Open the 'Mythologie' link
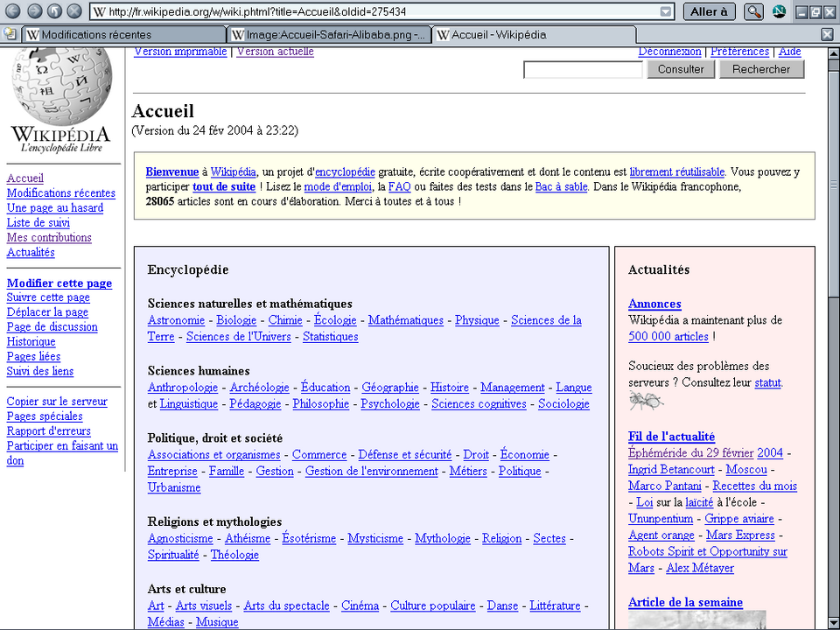840x630 pixels. pyautogui.click(x=443, y=538)
